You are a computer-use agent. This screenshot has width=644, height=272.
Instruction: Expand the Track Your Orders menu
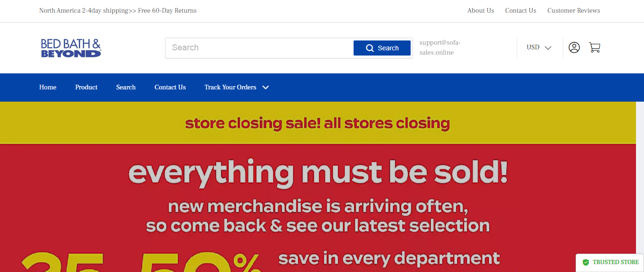(237, 88)
